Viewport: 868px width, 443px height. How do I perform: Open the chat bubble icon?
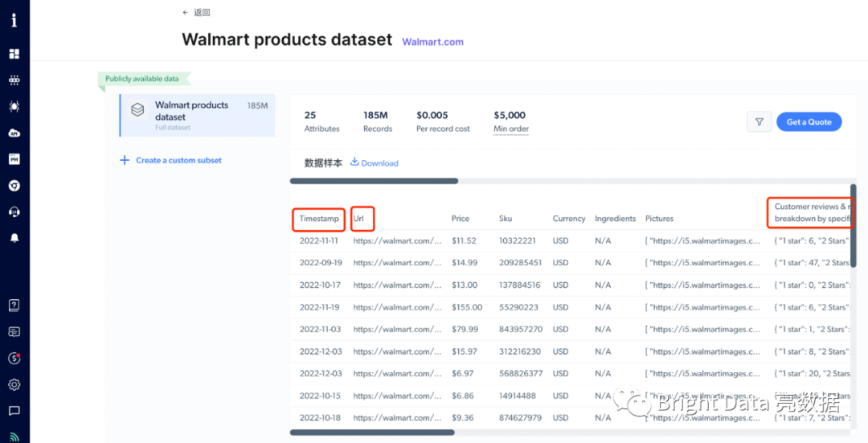14,411
